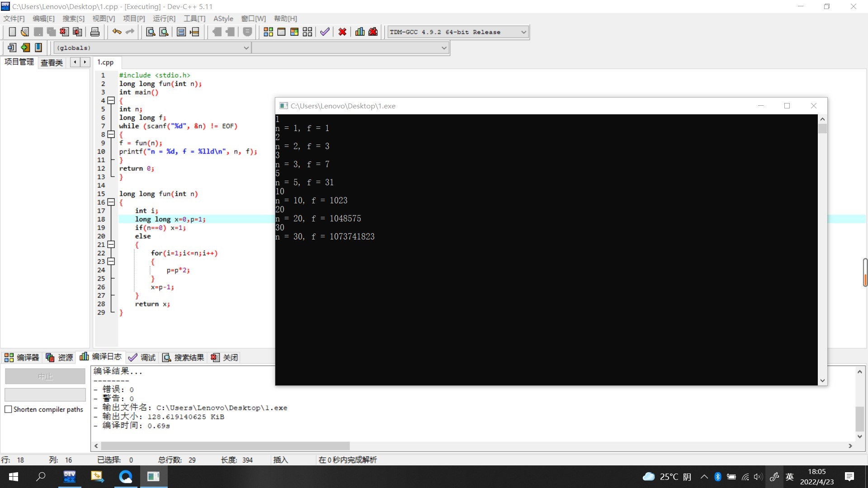This screenshot has width=868, height=488.
Task: Click the compile log horizontal scrollbar
Action: [x=225, y=446]
